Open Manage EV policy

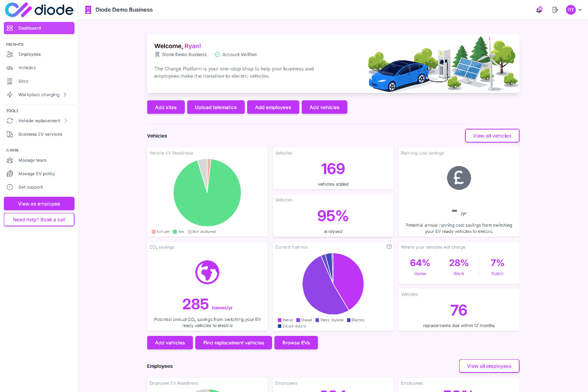click(37, 174)
